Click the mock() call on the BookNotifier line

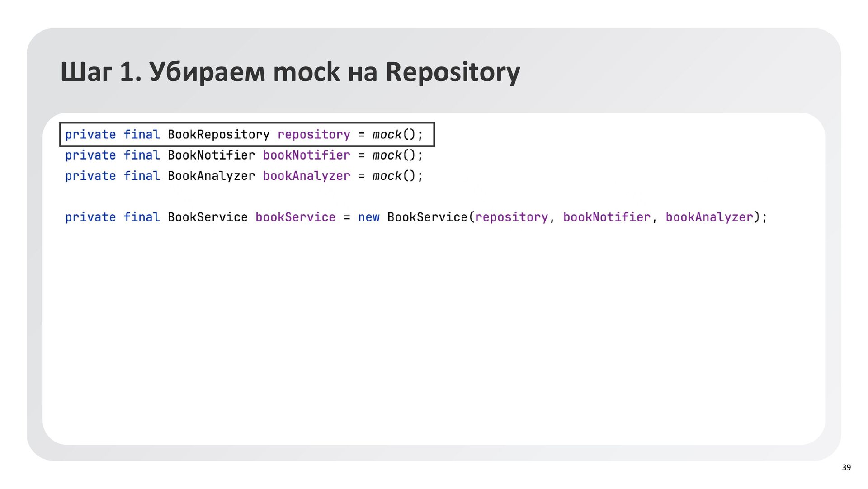(x=393, y=155)
